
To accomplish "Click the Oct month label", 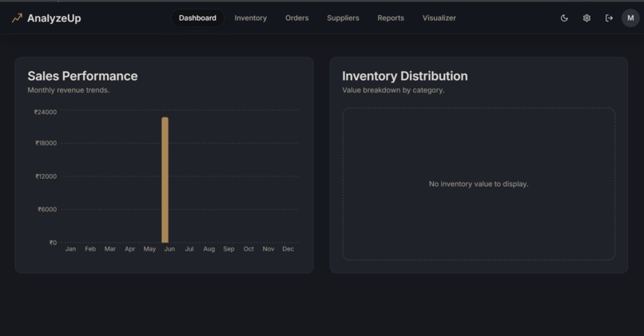I will tap(248, 249).
